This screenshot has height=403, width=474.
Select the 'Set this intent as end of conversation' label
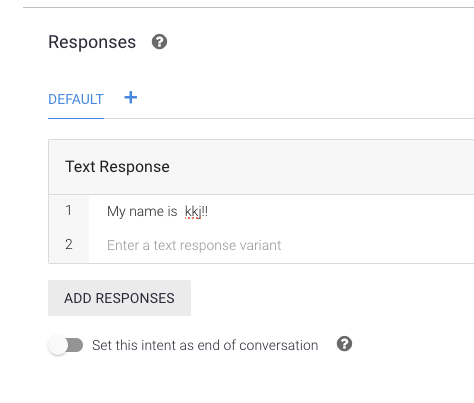[205, 345]
